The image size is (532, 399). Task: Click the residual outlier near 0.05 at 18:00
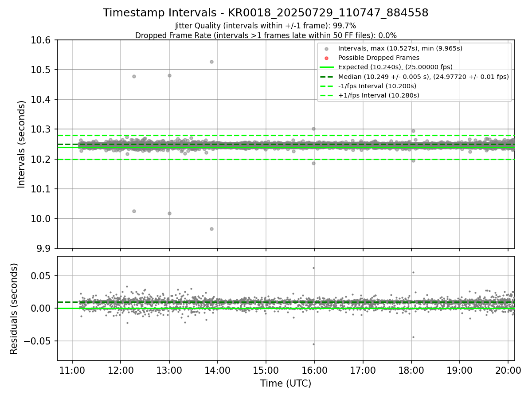click(413, 272)
